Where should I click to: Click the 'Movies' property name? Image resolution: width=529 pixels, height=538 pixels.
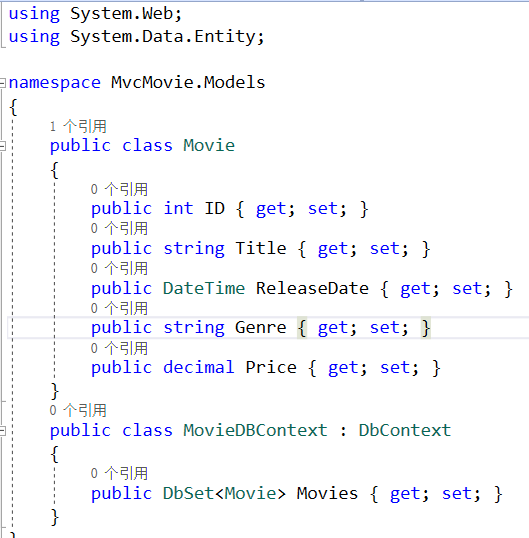point(327,493)
